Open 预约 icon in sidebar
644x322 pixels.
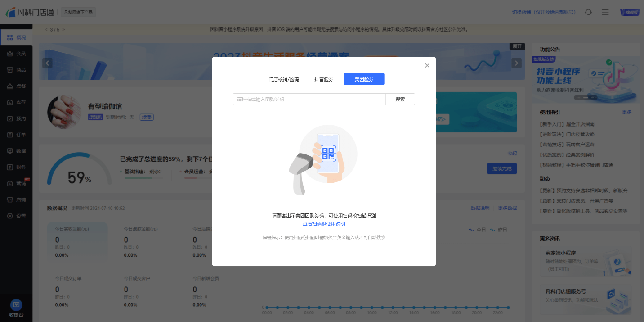[10, 118]
